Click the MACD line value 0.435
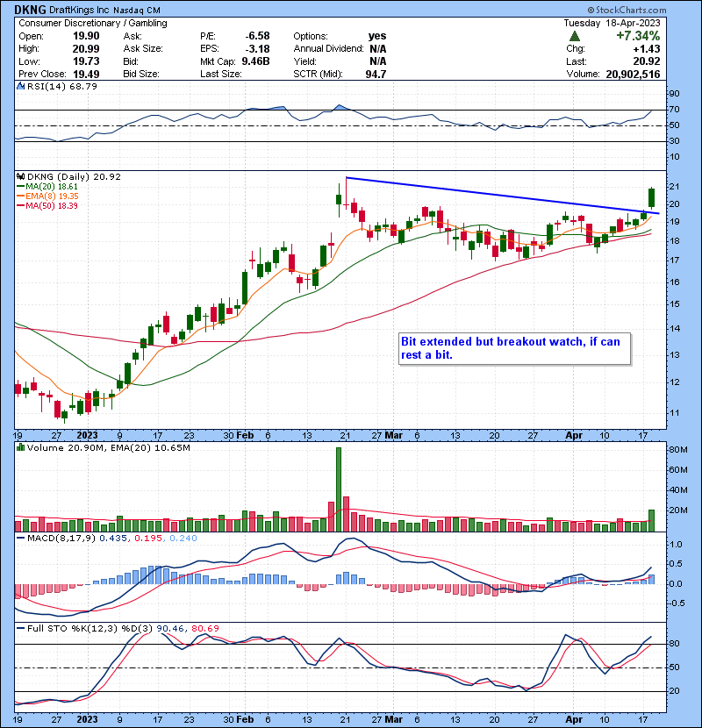Viewport: 702px width, 728px height. 113,538
